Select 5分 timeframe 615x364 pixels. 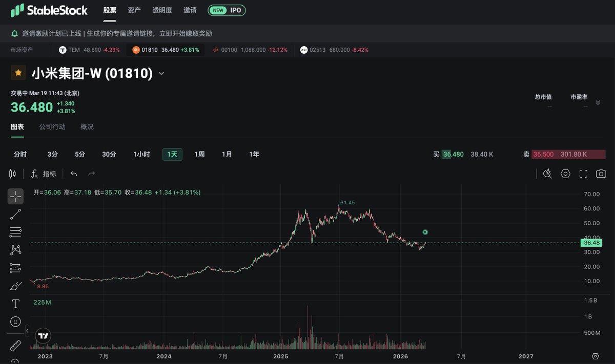click(x=80, y=154)
